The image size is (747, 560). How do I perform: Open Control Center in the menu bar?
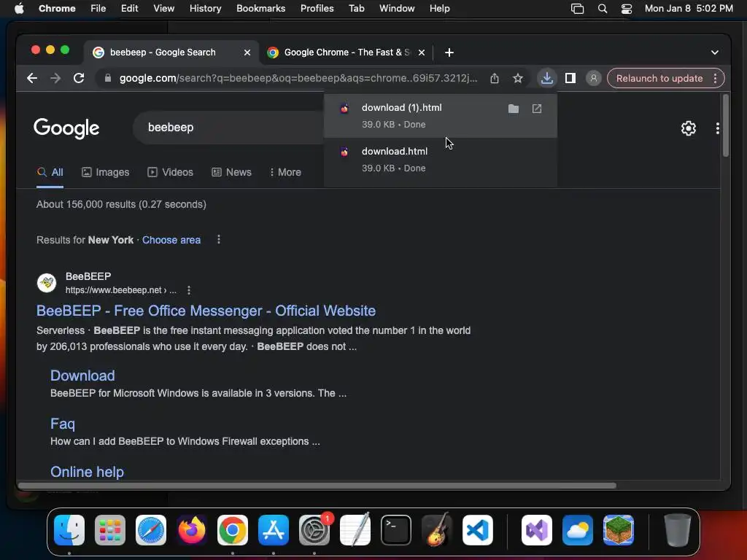(627, 9)
